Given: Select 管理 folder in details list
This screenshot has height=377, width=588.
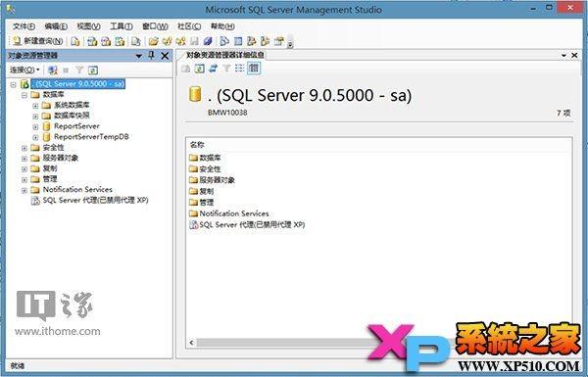Looking at the screenshot, I should [201, 203].
